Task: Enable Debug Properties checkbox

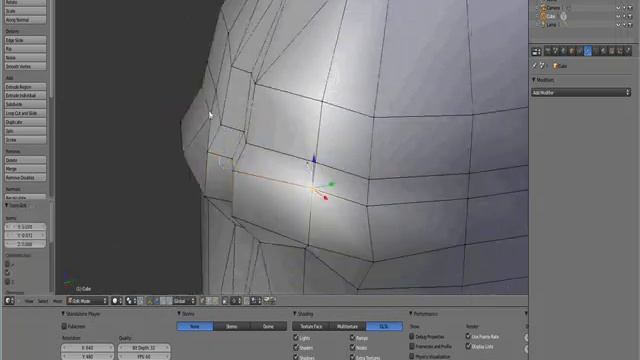Action: pos(411,336)
